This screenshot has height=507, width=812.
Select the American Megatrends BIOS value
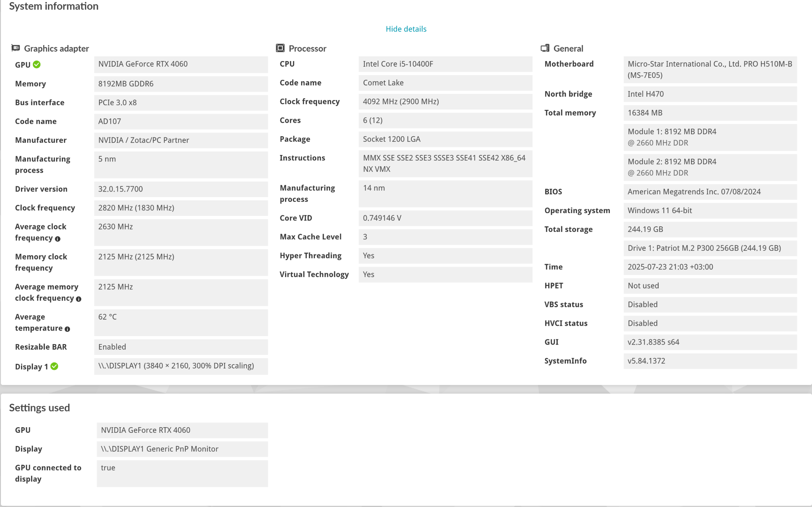710,192
